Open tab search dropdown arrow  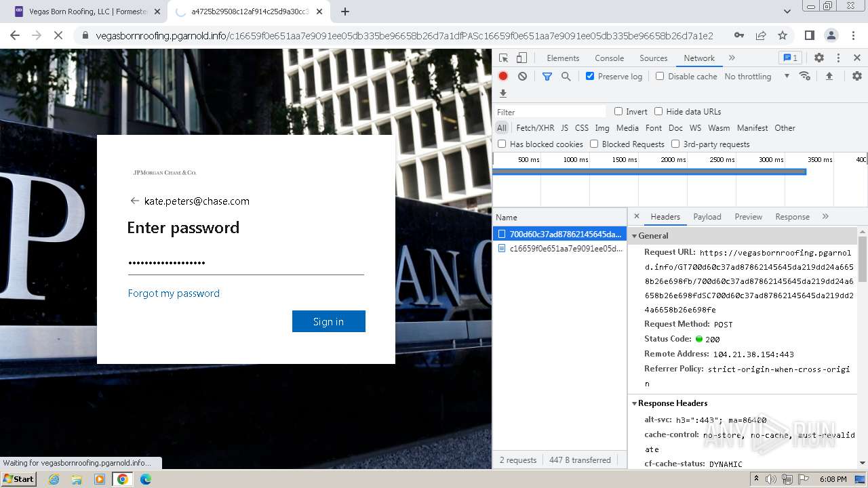[x=787, y=12]
